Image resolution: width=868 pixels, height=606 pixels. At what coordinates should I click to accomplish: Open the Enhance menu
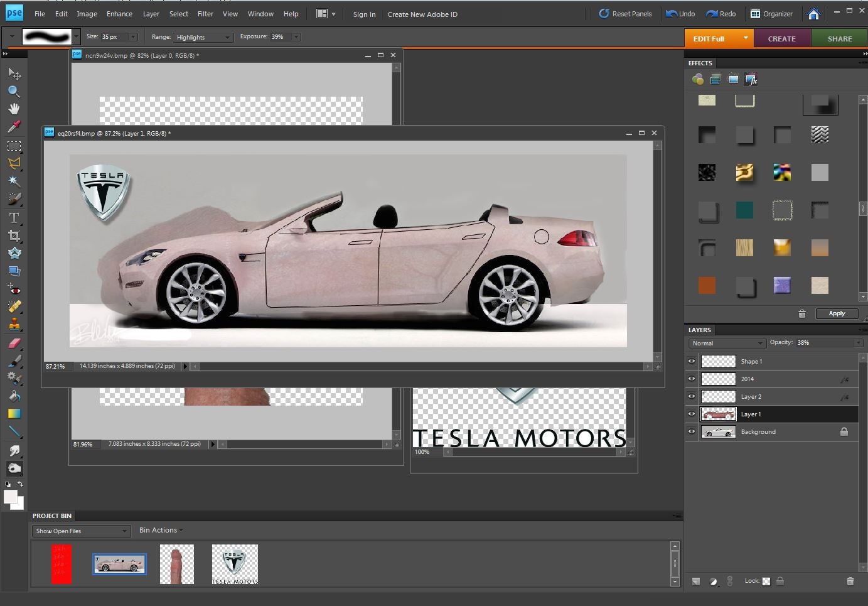coord(119,14)
